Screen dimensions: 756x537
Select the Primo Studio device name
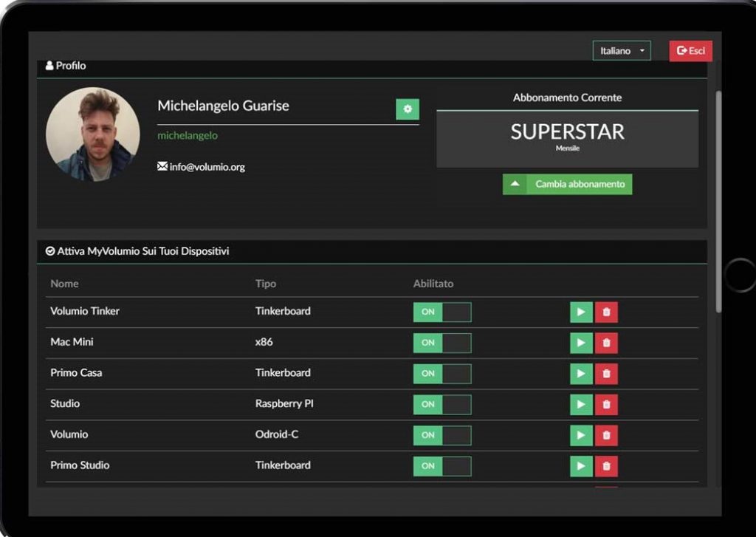[80, 465]
